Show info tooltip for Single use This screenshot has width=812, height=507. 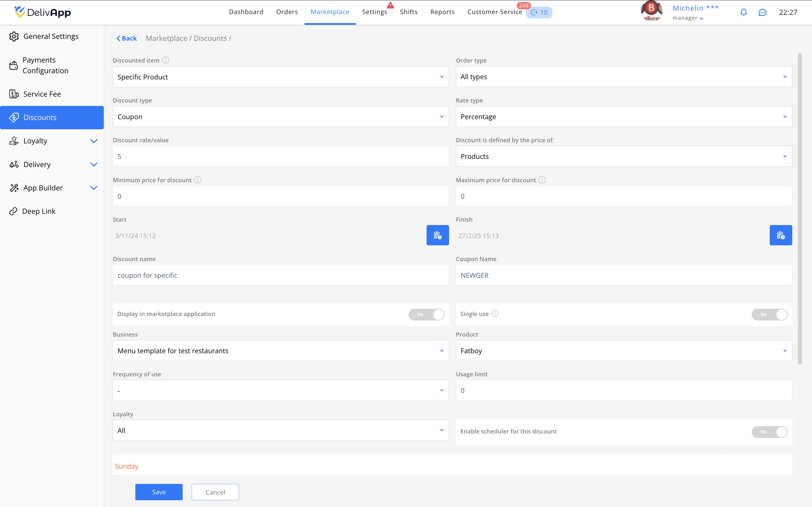(495, 313)
